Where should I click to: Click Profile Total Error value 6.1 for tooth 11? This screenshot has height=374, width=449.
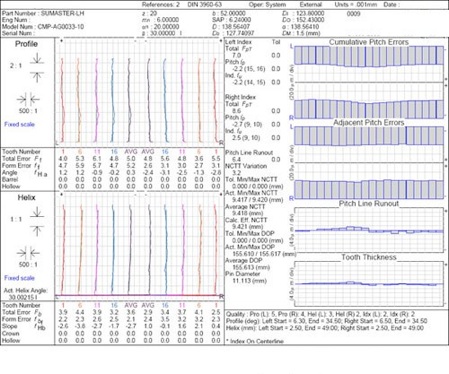[x=97, y=159]
